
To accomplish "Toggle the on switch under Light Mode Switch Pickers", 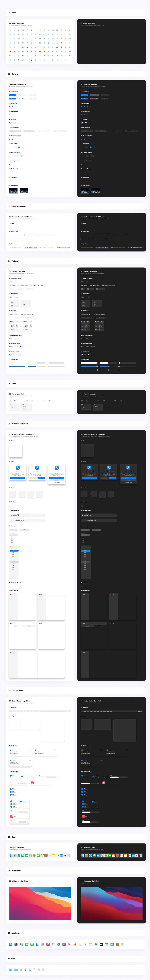I will [10, 355].
